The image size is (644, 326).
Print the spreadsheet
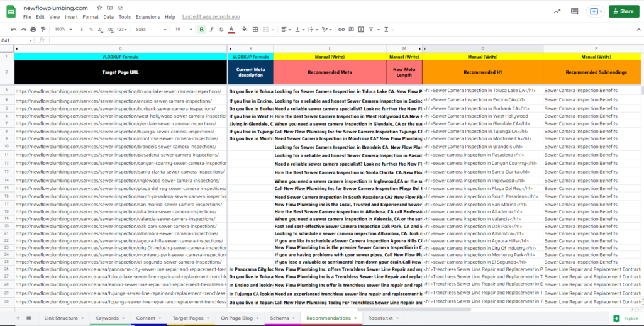point(33,30)
